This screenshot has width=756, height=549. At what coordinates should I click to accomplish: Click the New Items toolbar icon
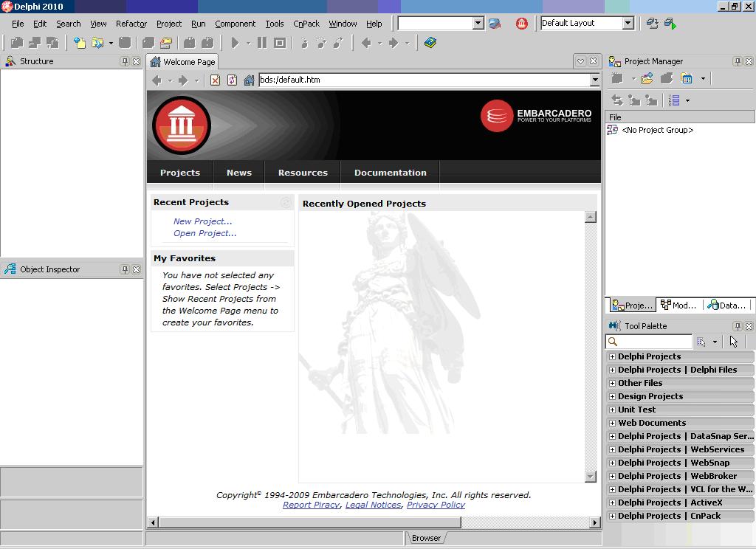click(x=79, y=43)
